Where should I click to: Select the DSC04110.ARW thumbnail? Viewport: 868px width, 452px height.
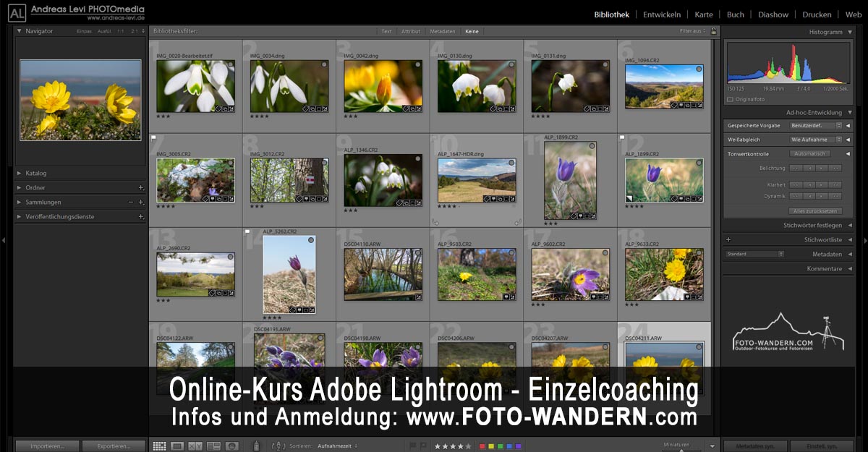(x=383, y=274)
